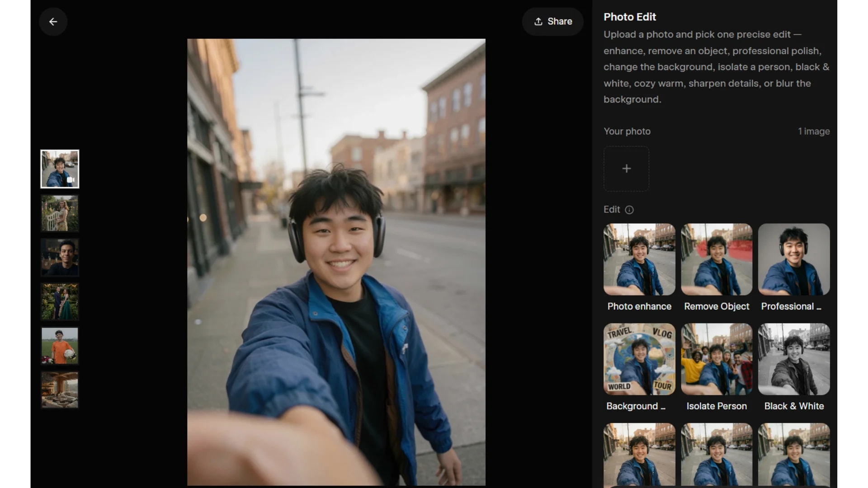Choose the Background change edit
868x488 pixels.
[639, 359]
